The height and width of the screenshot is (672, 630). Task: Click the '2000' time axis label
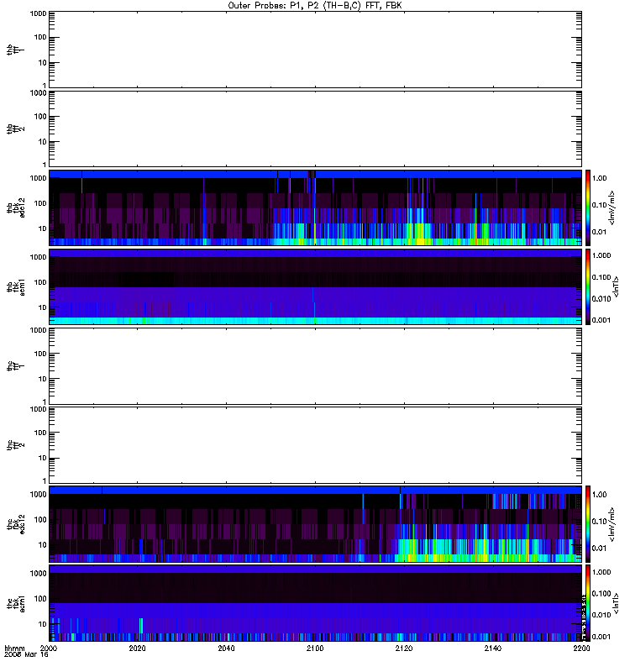[x=48, y=648]
